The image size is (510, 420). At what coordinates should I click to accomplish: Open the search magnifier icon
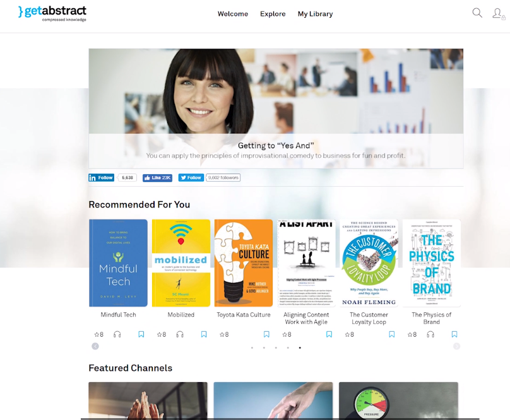(x=477, y=13)
